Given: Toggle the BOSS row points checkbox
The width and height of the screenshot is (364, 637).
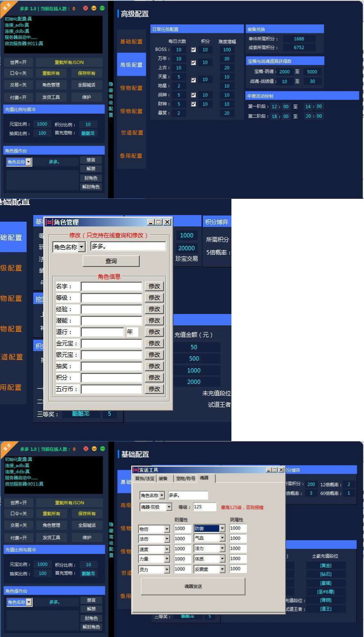Looking at the screenshot, I should [193, 49].
